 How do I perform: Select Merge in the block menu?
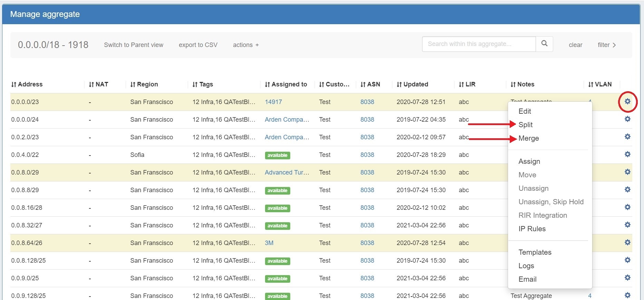pyautogui.click(x=528, y=138)
